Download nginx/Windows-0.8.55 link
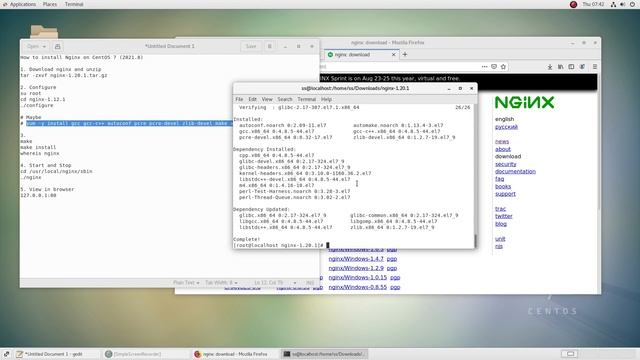 [358, 287]
